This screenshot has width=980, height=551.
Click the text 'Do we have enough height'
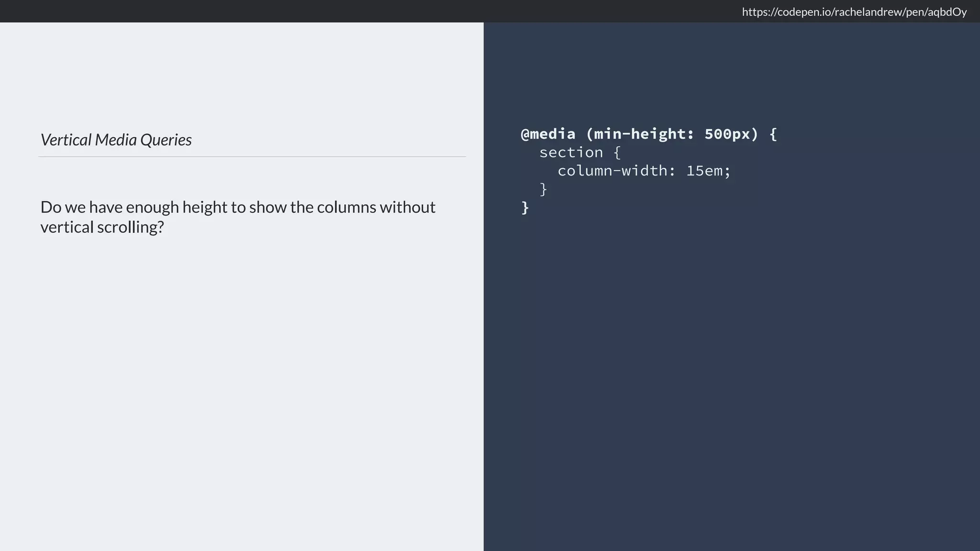(x=134, y=207)
